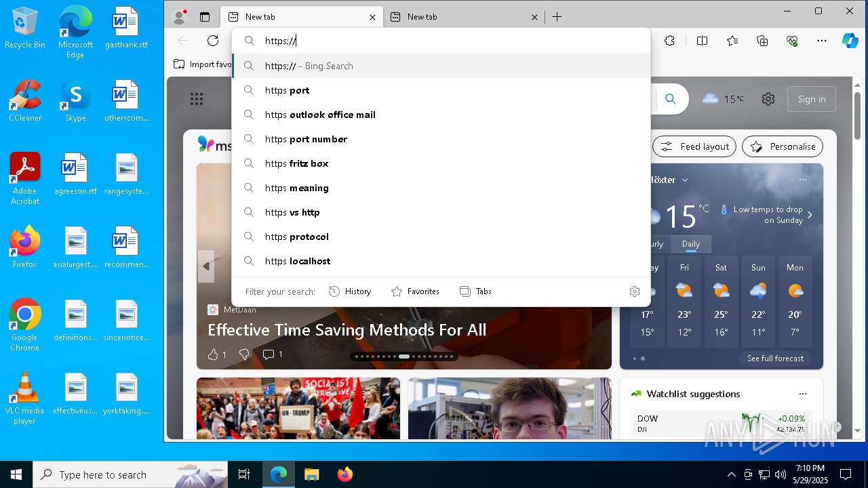Open 'Effective Time Saving Methods For All' article
Screen dimensions: 868x488
347,330
